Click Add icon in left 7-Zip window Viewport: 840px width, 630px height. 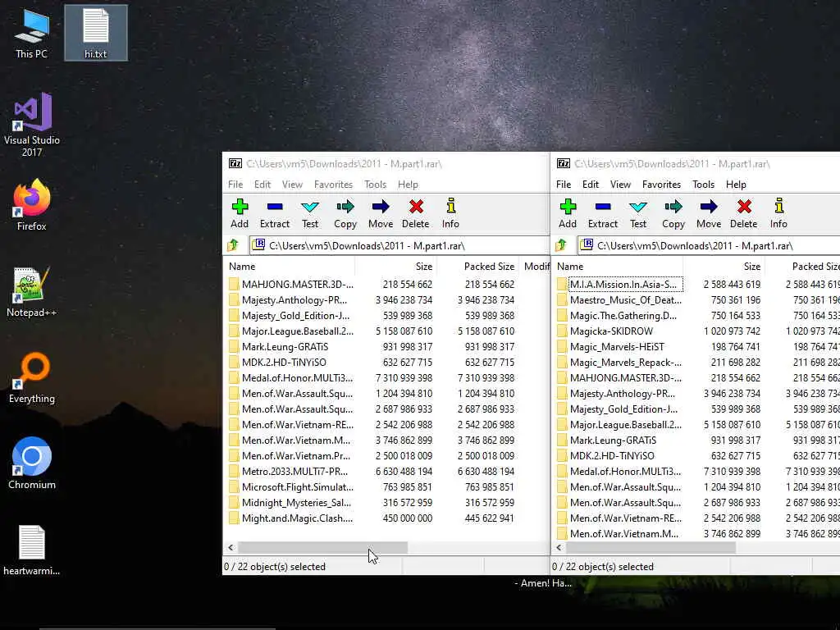[240, 207]
